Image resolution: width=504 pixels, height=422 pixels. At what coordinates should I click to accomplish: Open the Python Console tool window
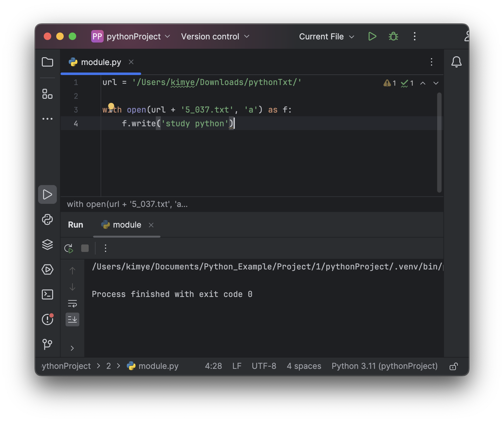[x=47, y=219]
